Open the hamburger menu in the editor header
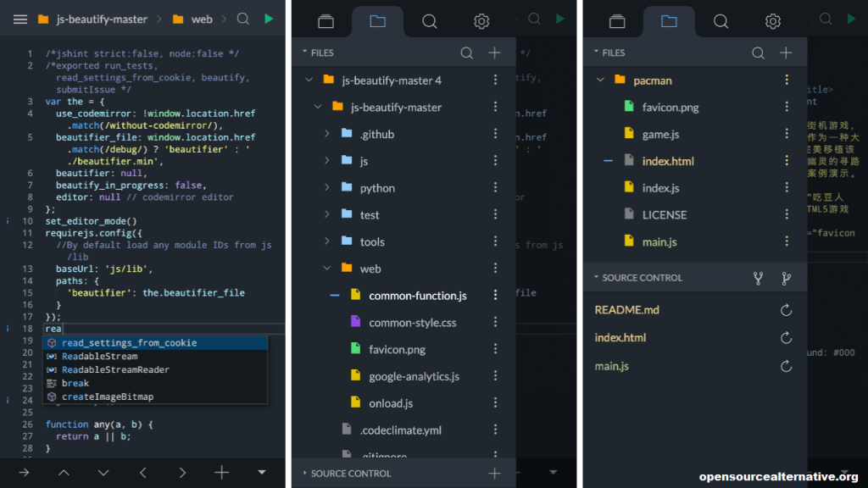Screen dimensions: 868x488 [20, 19]
